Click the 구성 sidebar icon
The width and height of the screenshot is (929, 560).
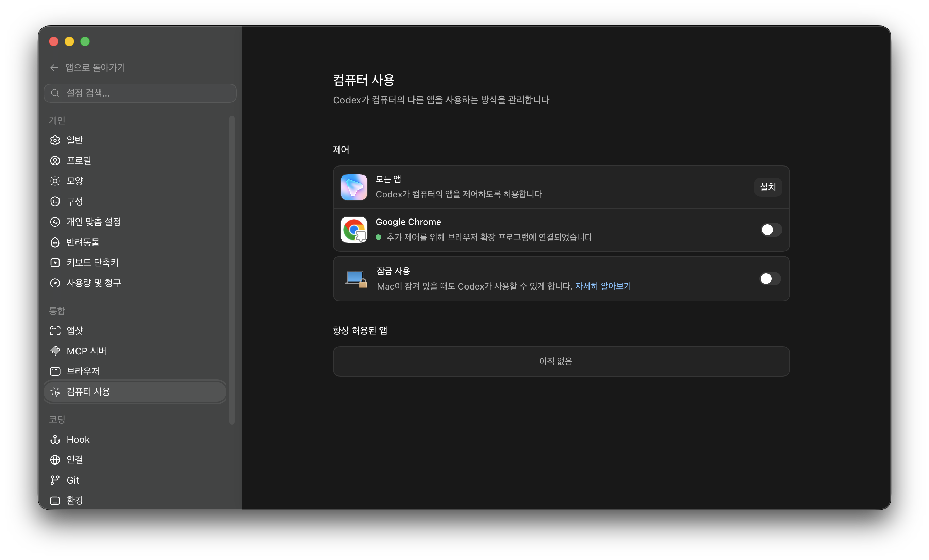tap(55, 201)
